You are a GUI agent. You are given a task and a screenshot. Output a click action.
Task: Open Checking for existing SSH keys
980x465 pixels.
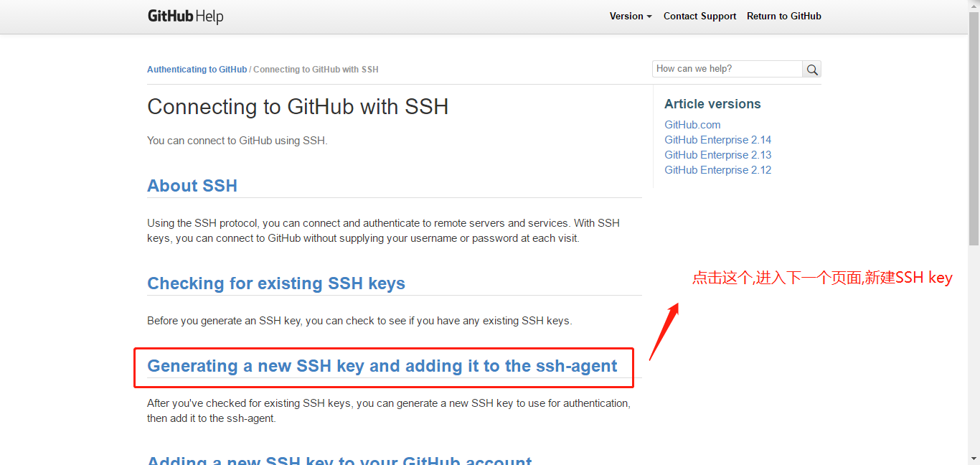[x=276, y=283]
